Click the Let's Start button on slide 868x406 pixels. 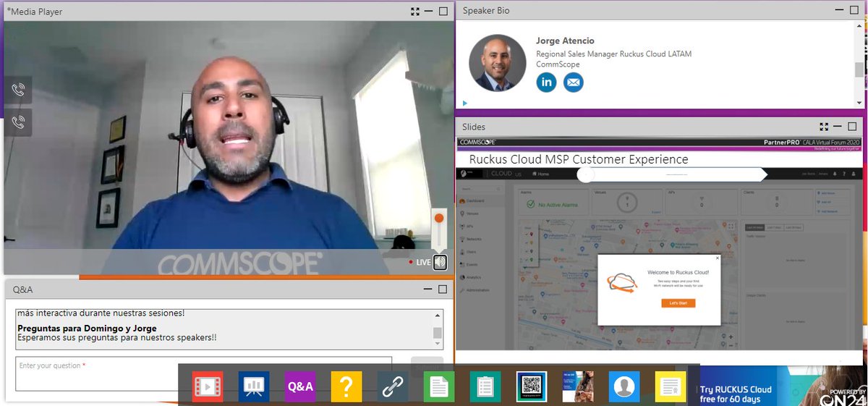678,303
